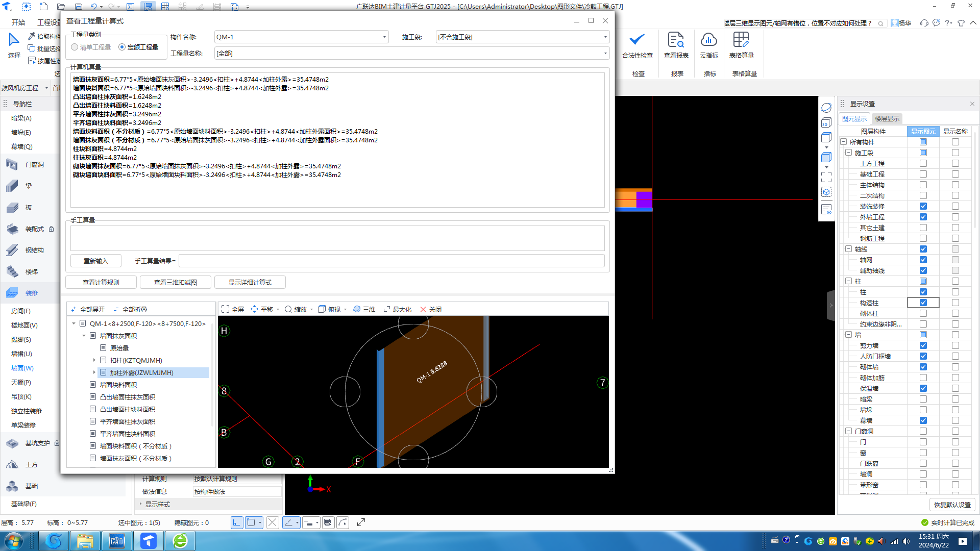Select 天棚(P) in navigation list
The width and height of the screenshot is (980, 551).
[21, 382]
